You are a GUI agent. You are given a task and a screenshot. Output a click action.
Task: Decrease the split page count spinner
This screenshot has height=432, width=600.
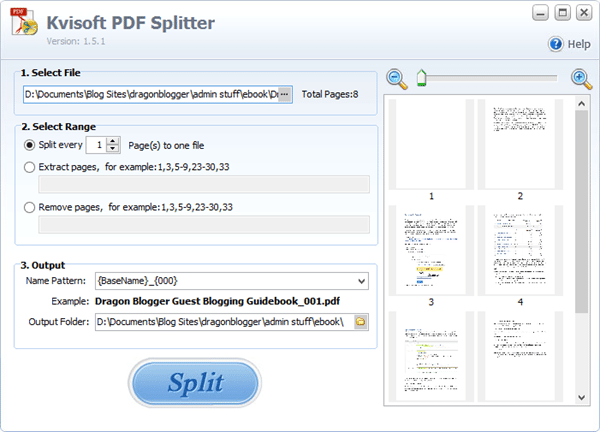(112, 149)
